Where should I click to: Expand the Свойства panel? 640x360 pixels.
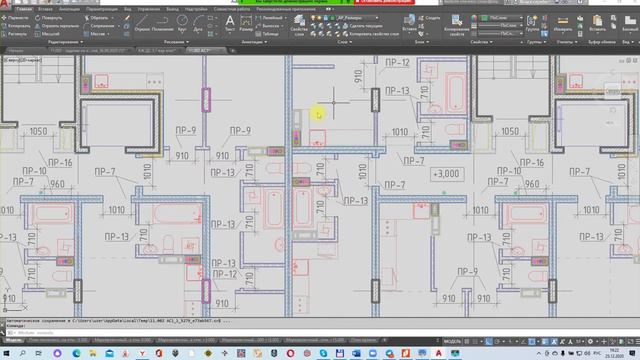[x=481, y=42]
